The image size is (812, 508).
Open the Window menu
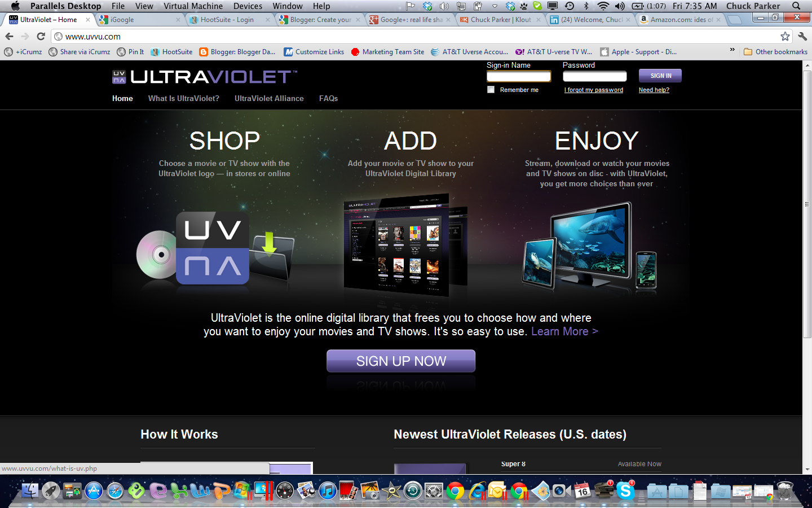[288, 6]
